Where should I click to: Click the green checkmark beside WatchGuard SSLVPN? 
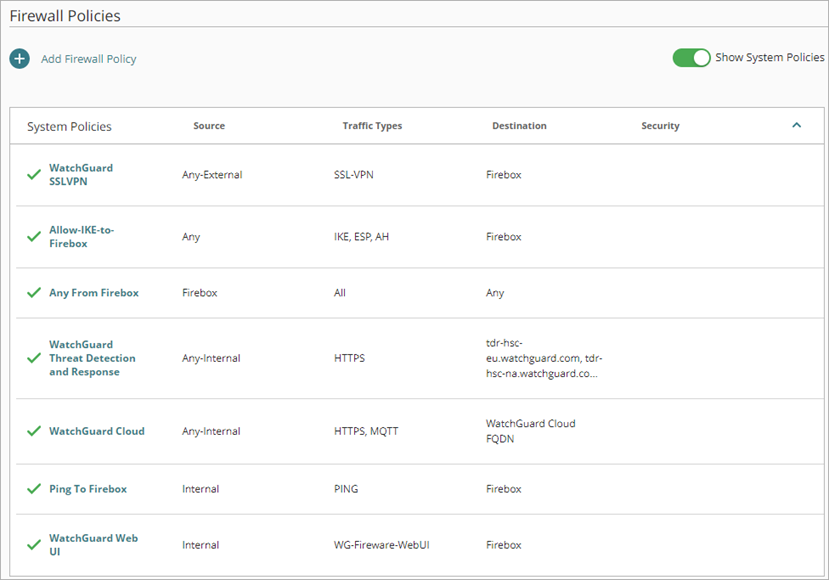tap(32, 174)
